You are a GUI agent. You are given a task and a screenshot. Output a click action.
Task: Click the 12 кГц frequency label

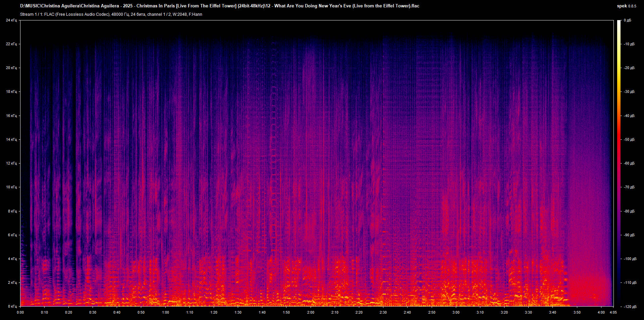[12, 163]
